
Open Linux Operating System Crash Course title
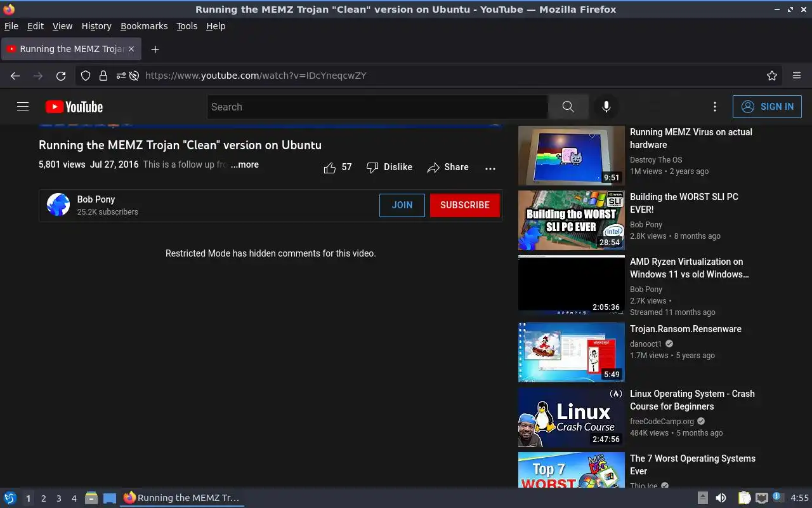click(692, 400)
